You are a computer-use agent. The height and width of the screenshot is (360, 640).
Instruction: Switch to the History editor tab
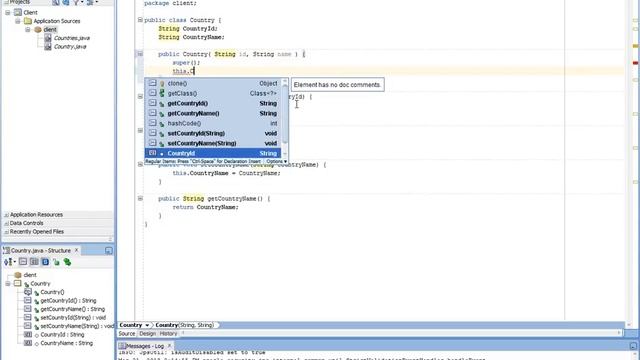tap(168, 333)
